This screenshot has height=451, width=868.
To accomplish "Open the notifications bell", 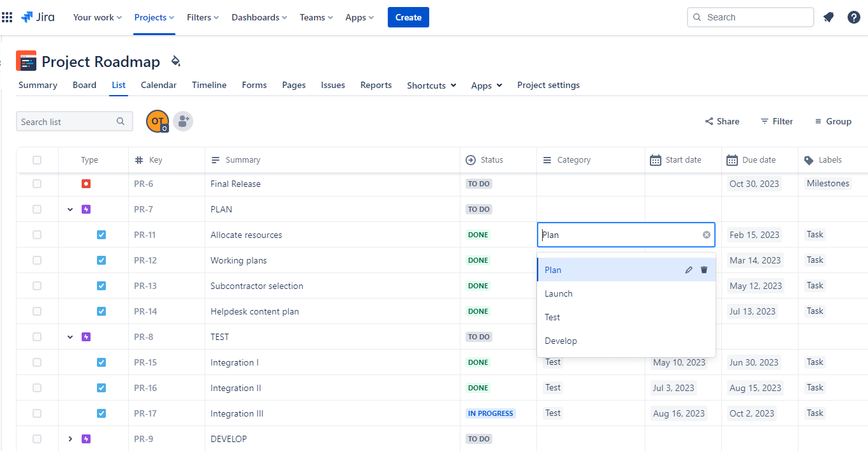I will coord(828,17).
